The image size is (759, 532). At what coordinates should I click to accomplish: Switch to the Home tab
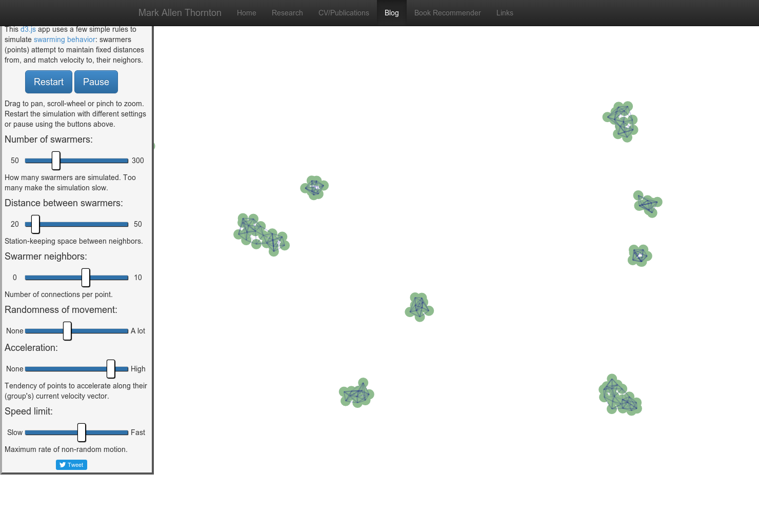pos(247,13)
